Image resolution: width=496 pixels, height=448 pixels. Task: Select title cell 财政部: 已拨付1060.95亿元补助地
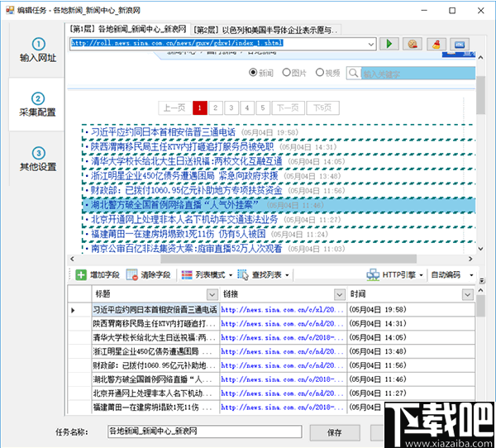155,365
